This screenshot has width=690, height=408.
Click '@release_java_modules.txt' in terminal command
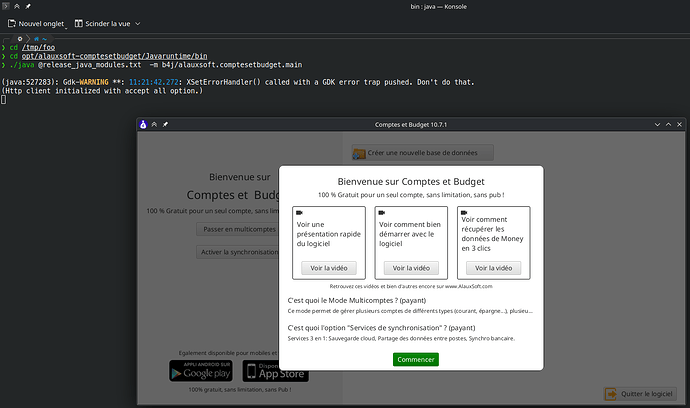pyautogui.click(x=90, y=65)
